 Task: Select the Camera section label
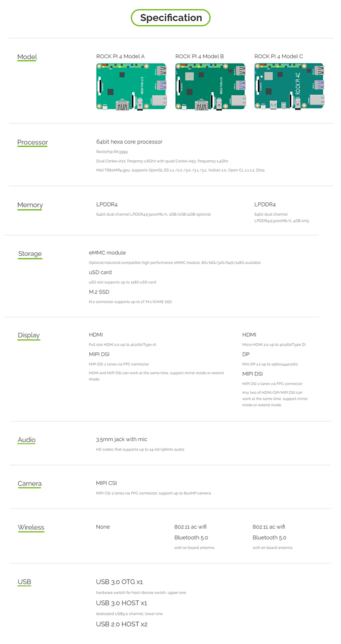coord(29,484)
